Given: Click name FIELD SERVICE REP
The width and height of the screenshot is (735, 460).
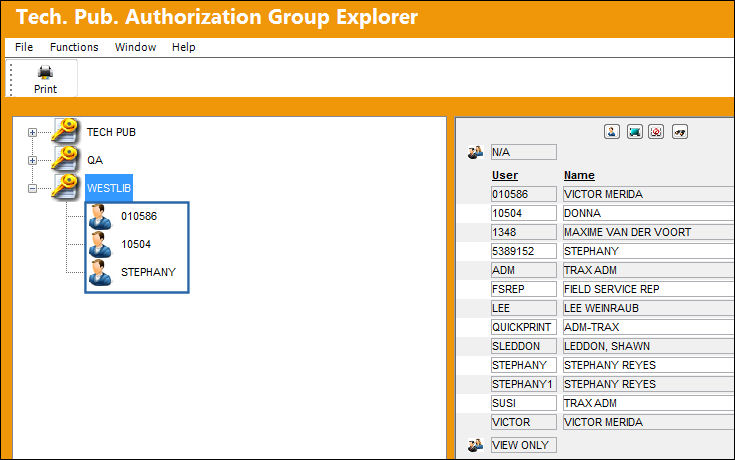Looking at the screenshot, I should pos(649,289).
